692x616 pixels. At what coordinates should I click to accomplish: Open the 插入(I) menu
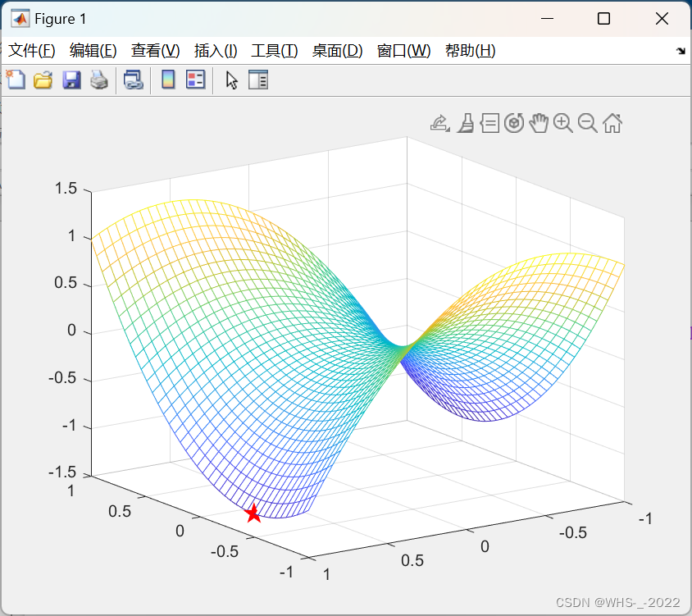(x=215, y=50)
